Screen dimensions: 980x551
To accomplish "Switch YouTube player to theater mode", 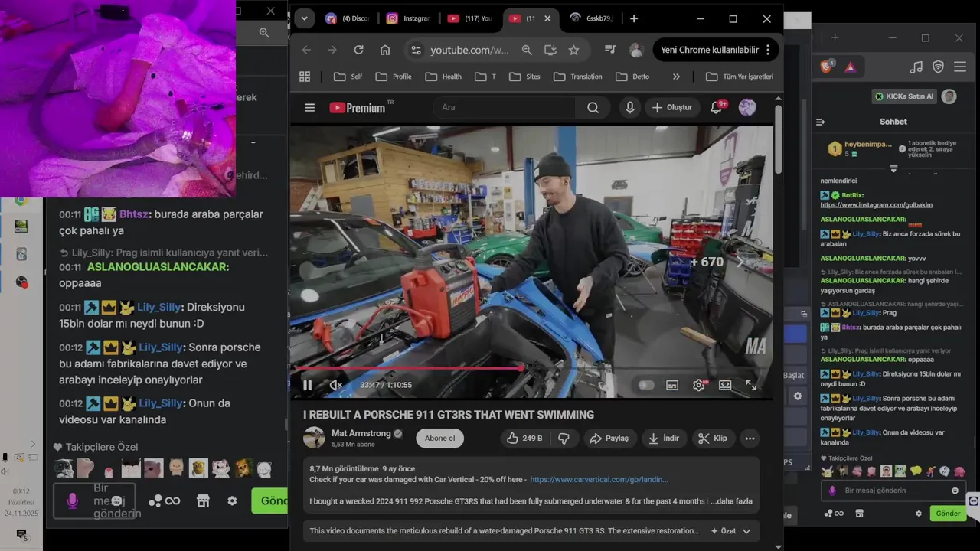I will point(725,385).
